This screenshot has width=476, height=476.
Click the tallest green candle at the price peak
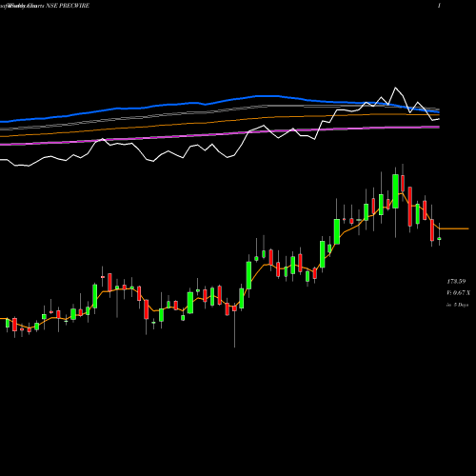pos(395,191)
